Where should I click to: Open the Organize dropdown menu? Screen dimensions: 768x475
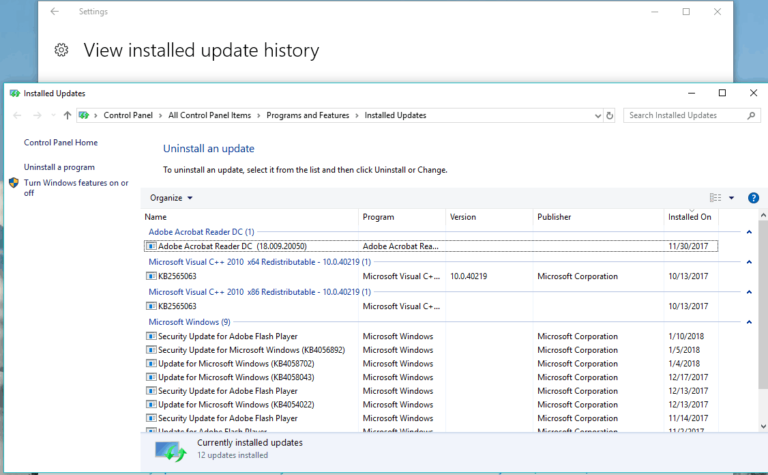[x=171, y=198]
